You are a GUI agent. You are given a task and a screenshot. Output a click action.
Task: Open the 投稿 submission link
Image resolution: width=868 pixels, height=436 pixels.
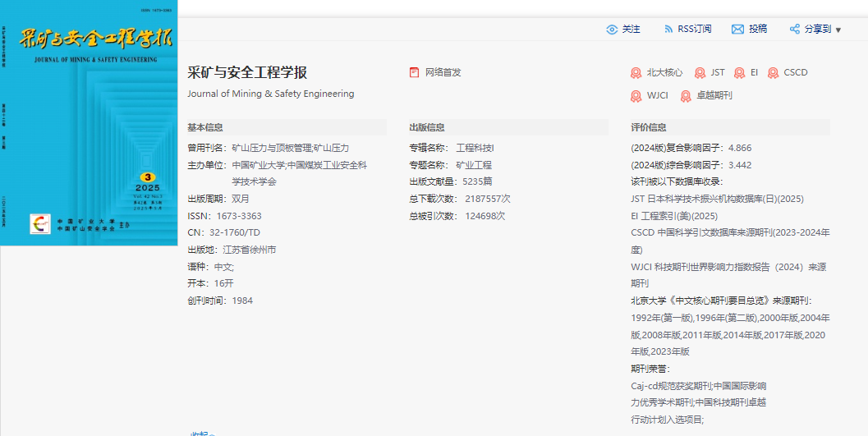(x=758, y=30)
